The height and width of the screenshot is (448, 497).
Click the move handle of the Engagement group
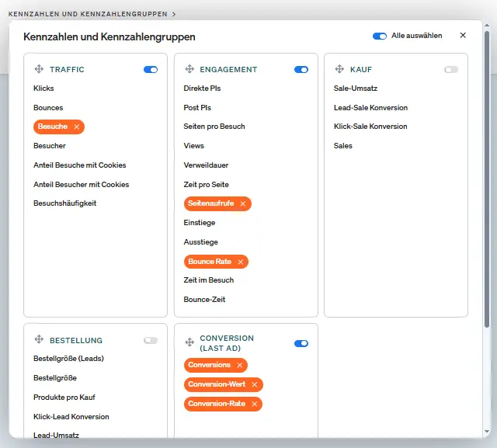click(x=189, y=69)
